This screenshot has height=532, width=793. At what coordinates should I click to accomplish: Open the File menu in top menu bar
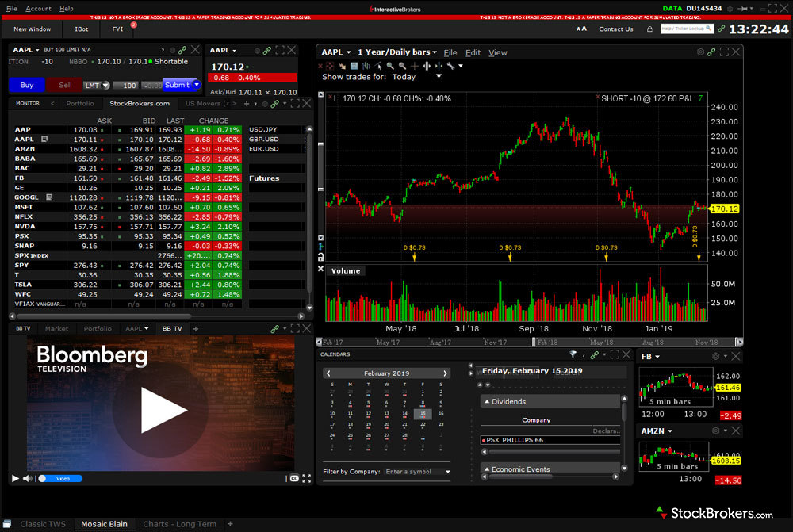pos(12,9)
